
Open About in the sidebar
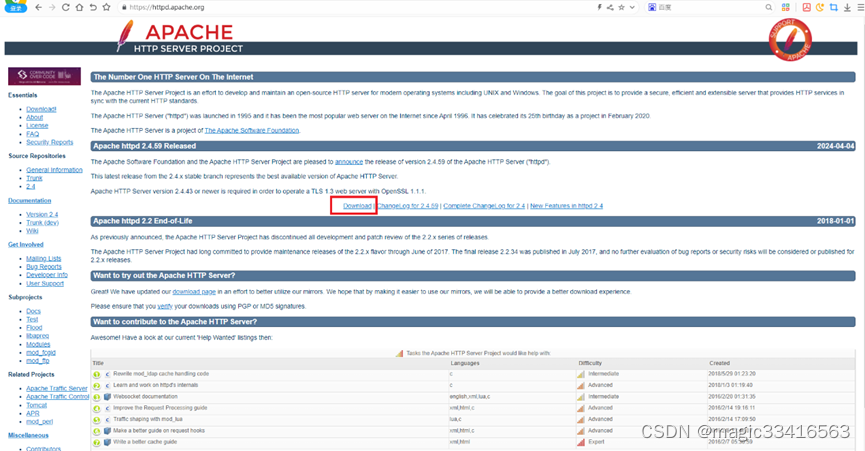pyautogui.click(x=34, y=117)
